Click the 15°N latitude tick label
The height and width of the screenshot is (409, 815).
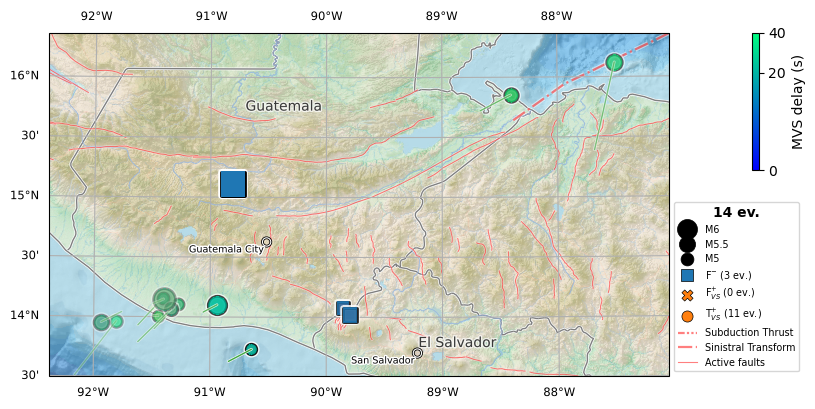[x=24, y=195]
